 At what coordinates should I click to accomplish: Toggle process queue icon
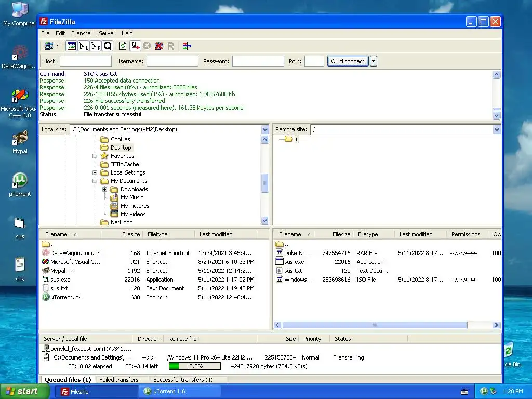tap(135, 46)
